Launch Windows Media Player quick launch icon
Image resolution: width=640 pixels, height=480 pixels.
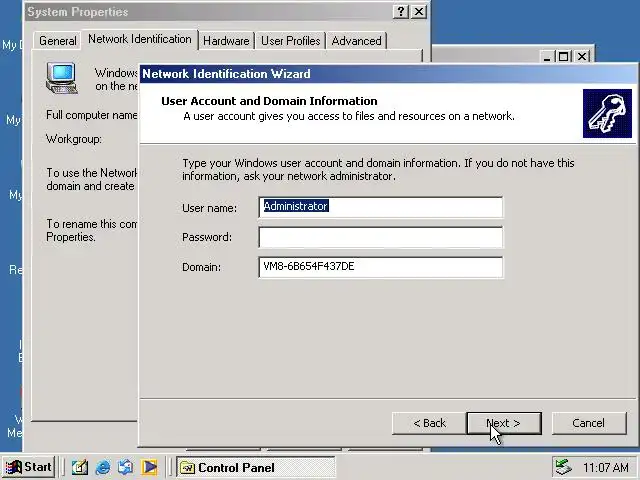tap(149, 467)
